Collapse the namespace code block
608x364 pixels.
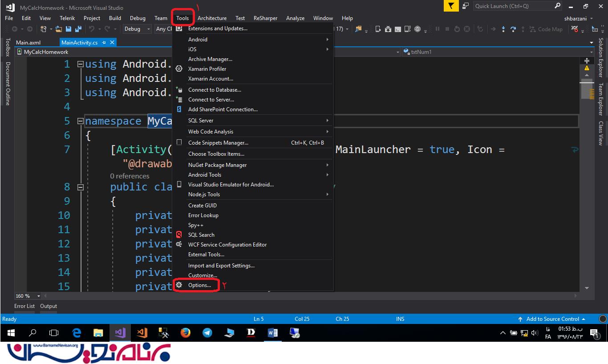click(81, 121)
